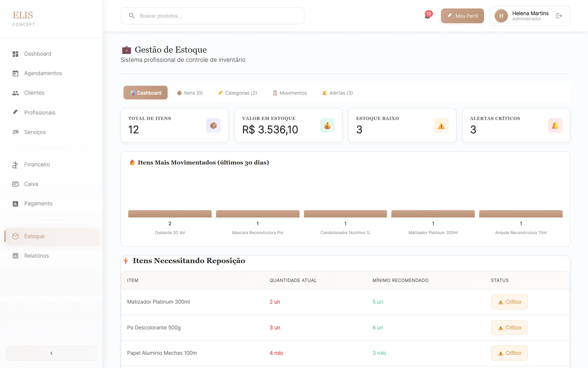Click the Mascara Reconstrutora Pro bar
This screenshot has height=368, width=588.
[258, 214]
